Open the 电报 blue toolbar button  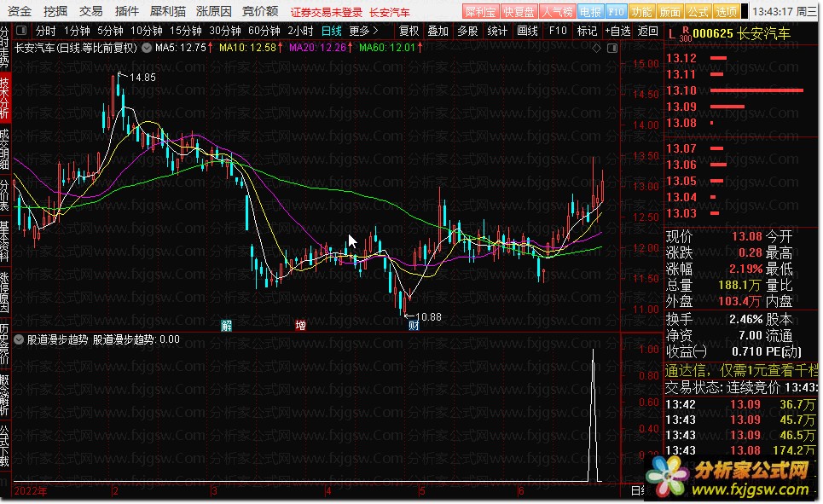[x=590, y=11]
